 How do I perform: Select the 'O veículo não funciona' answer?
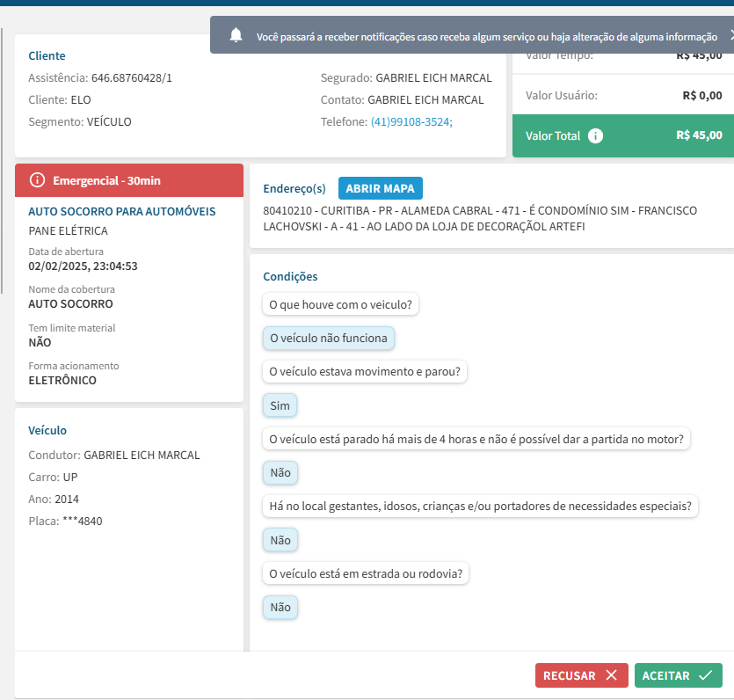329,338
